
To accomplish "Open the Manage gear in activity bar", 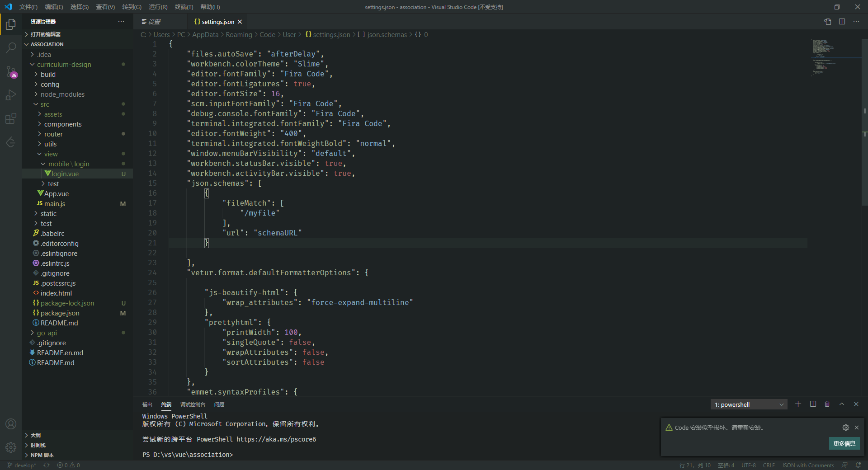I will click(11, 447).
